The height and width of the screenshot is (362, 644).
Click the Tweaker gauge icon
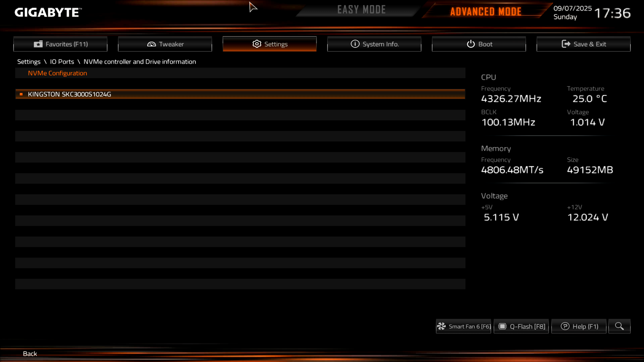(152, 44)
